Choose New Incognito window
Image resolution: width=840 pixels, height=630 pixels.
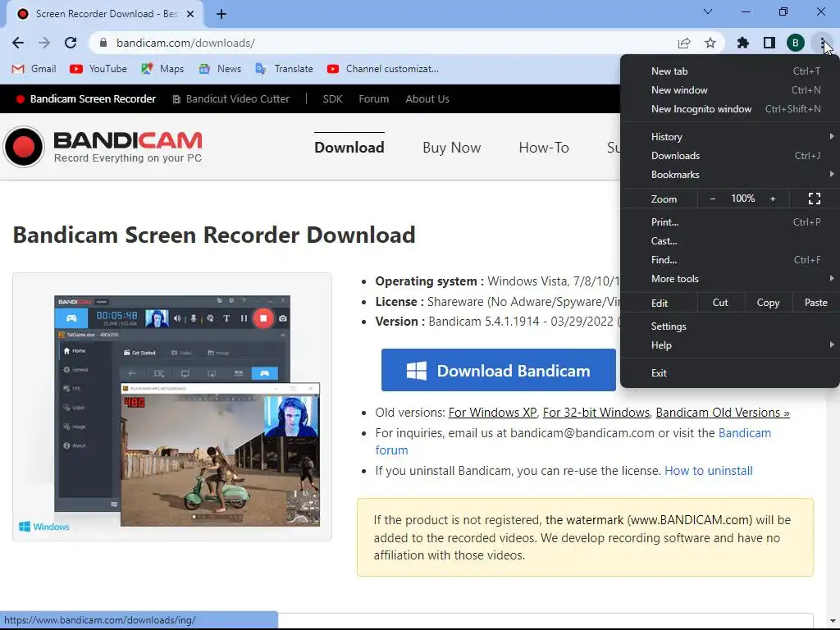(x=729, y=109)
